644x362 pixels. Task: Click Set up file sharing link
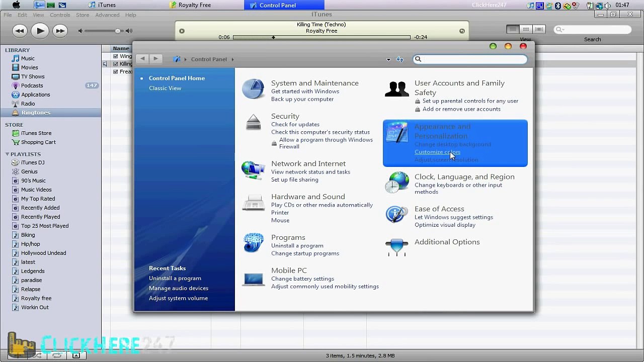pyautogui.click(x=295, y=180)
